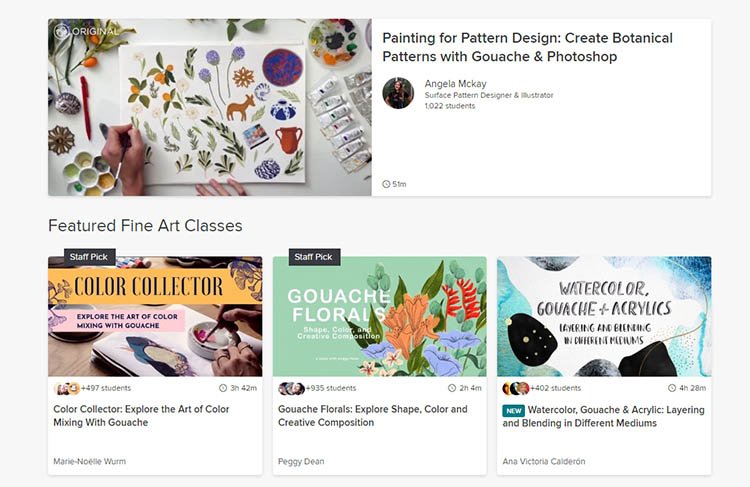Visit instructor Ana Victoria Calderón's profile
Image resolution: width=750 pixels, height=487 pixels.
[x=544, y=461]
